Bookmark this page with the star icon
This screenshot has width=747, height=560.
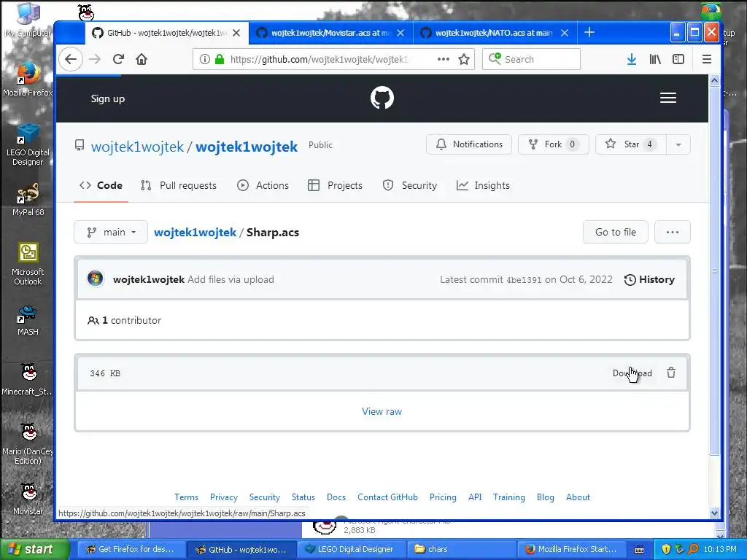464,59
